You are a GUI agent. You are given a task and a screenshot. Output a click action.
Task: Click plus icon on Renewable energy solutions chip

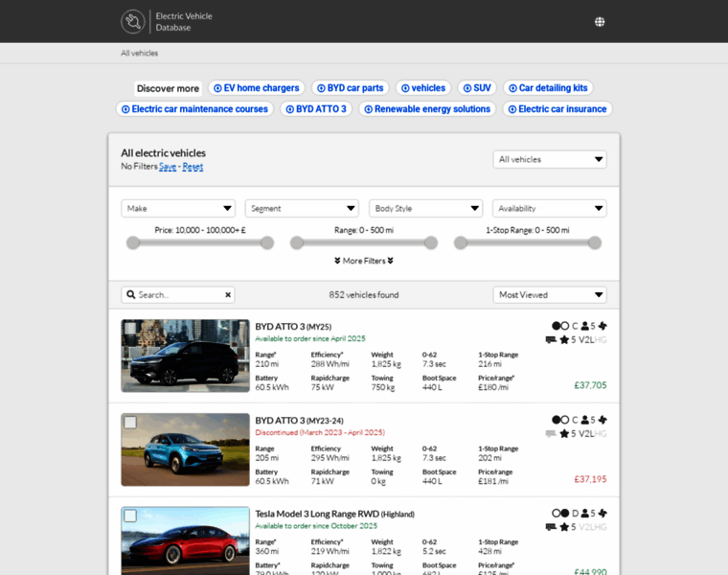(368, 109)
